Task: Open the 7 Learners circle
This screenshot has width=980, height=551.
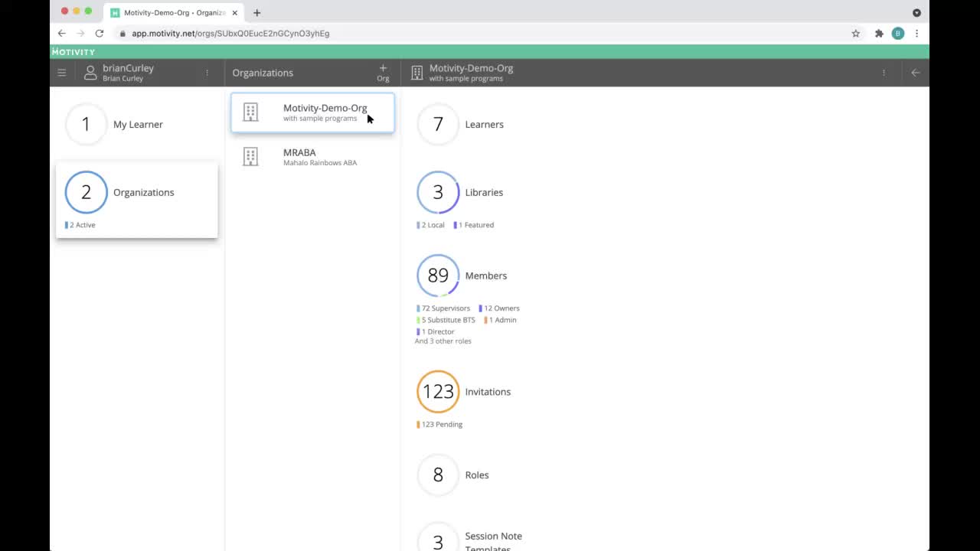Action: pos(438,124)
